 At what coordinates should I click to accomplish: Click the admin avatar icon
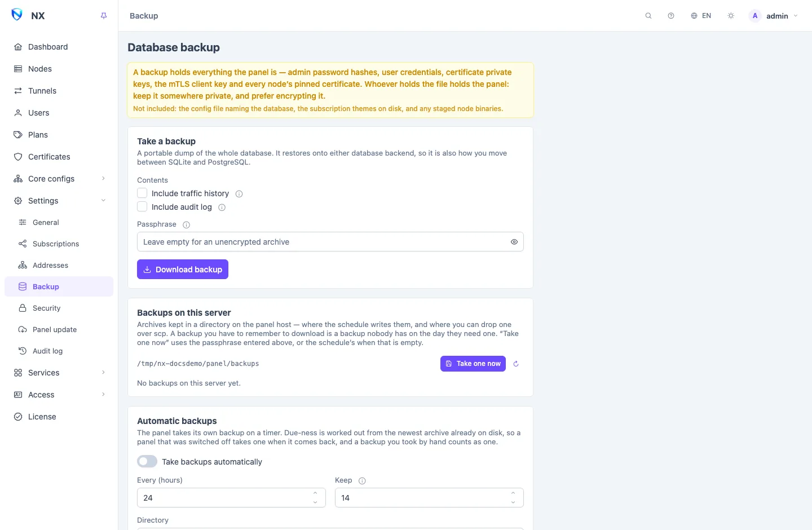(x=755, y=16)
